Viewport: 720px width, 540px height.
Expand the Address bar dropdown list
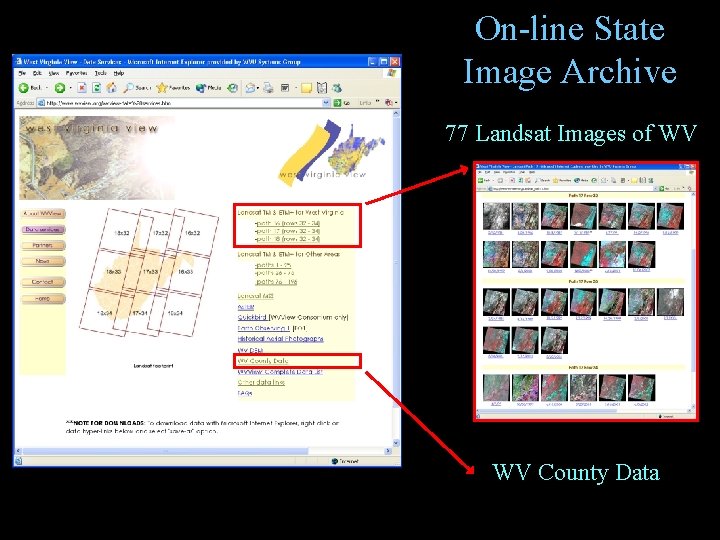point(326,103)
